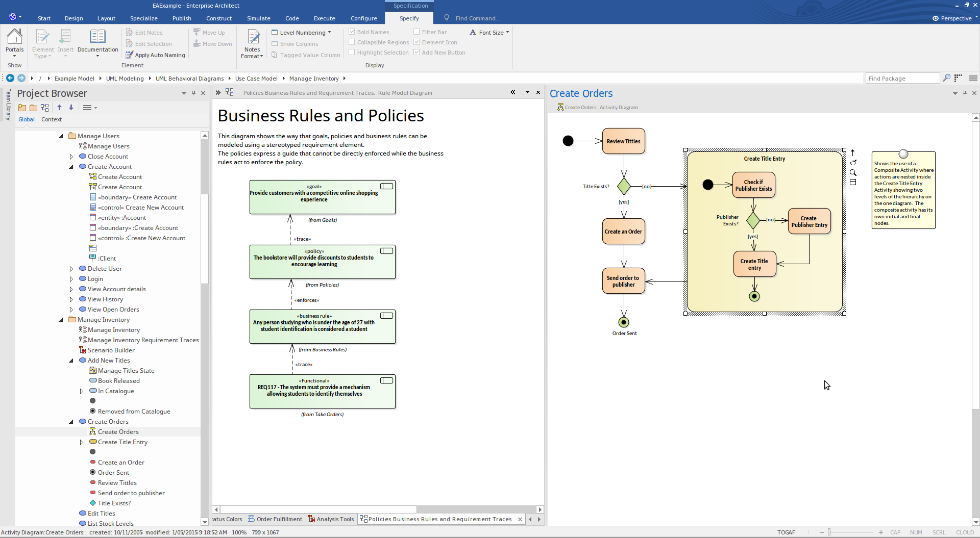The image size is (980, 538).
Task: Click the search magnifier beside Find Package
Action: (946, 78)
